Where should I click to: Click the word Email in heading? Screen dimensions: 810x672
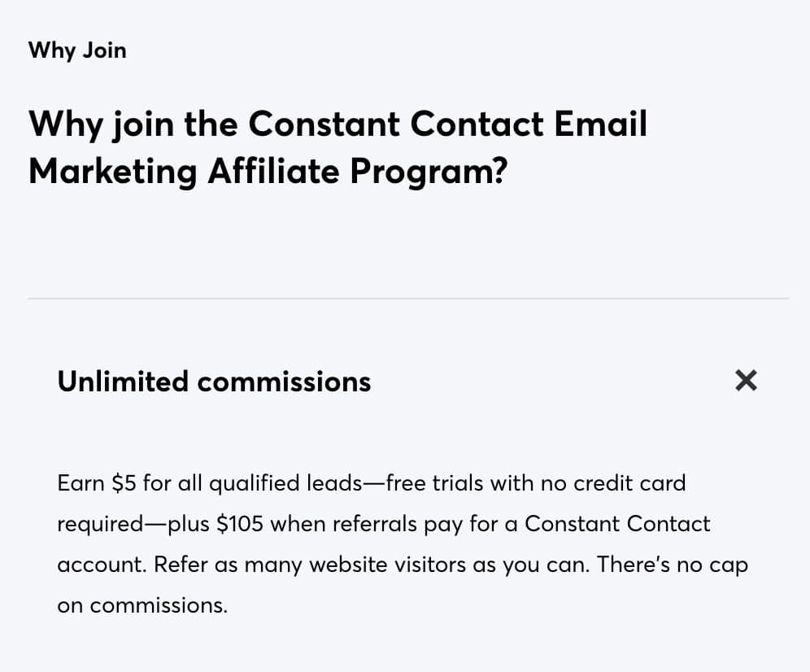point(601,124)
